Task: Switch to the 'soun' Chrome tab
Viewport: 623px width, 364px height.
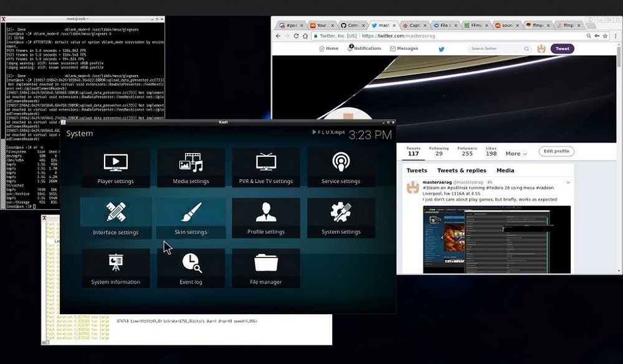Action: click(x=507, y=25)
